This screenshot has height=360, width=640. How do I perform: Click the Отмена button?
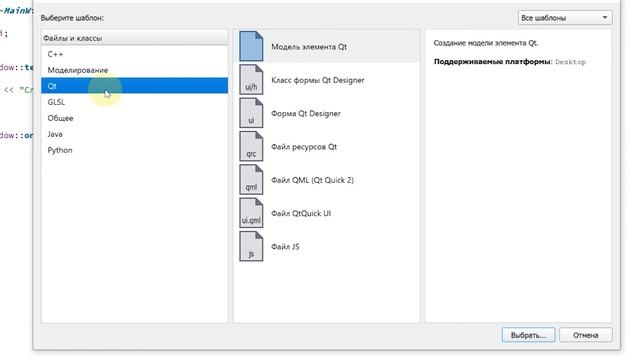tap(586, 335)
